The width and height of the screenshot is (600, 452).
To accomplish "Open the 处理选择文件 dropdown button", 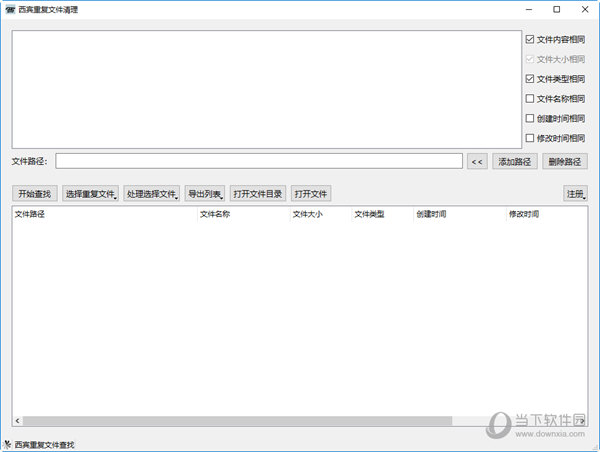I will tap(152, 194).
